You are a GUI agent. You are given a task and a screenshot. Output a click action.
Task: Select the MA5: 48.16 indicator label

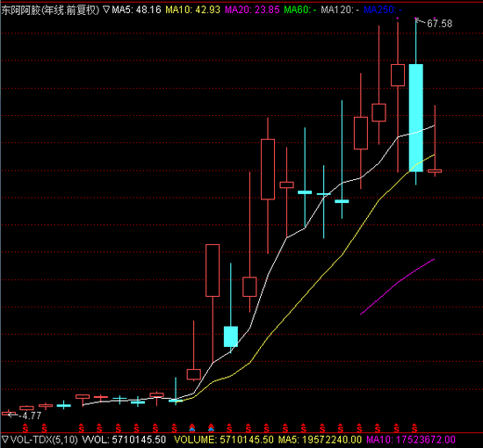pyautogui.click(x=136, y=10)
